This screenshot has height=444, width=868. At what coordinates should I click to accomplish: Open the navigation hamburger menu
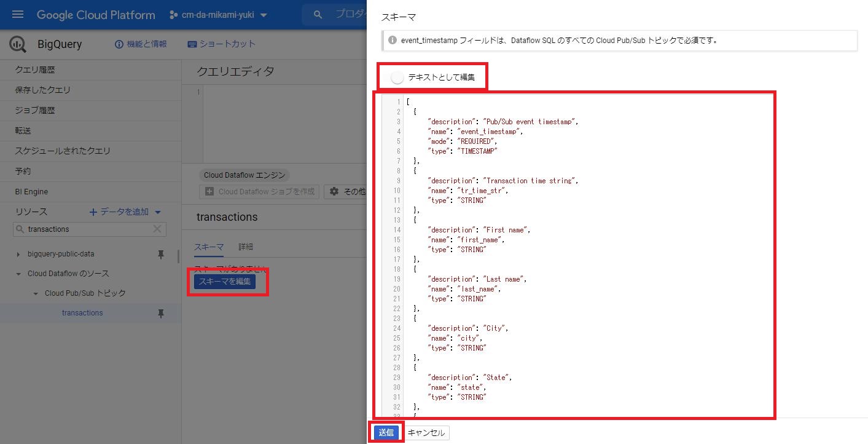(17, 14)
